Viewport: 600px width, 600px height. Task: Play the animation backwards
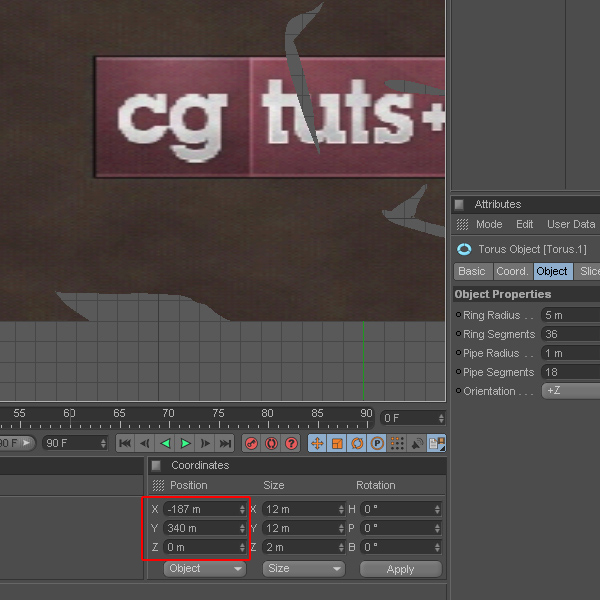point(165,443)
